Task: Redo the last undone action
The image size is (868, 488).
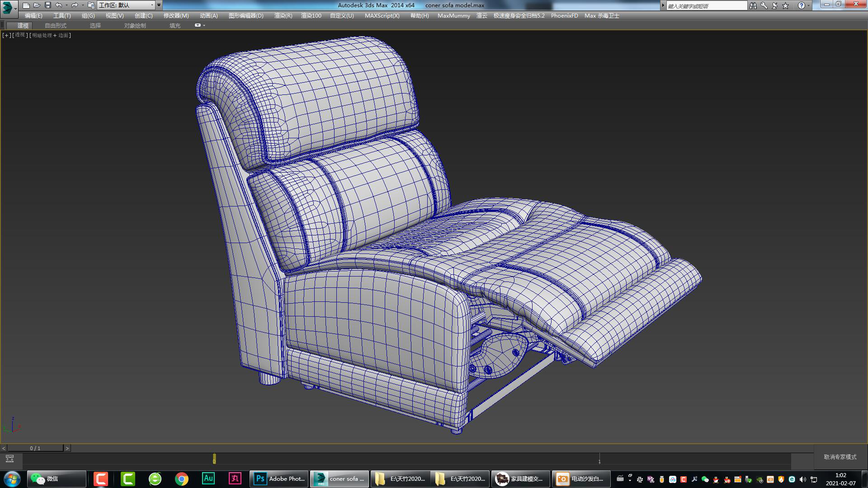Action: coord(74,5)
